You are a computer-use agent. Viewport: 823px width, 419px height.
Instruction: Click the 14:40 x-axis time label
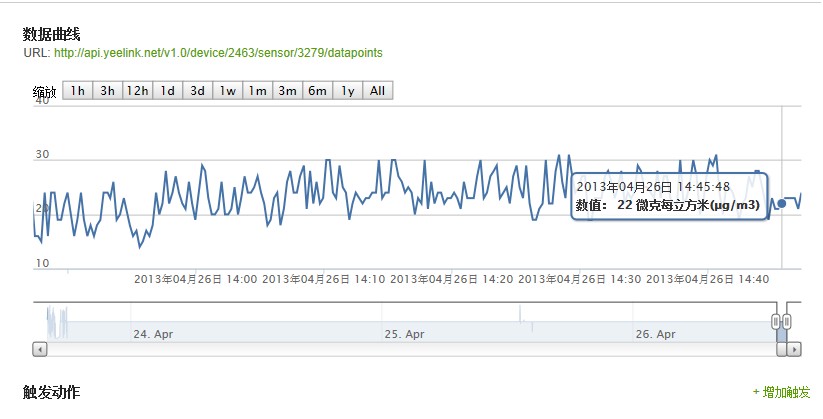[708, 279]
